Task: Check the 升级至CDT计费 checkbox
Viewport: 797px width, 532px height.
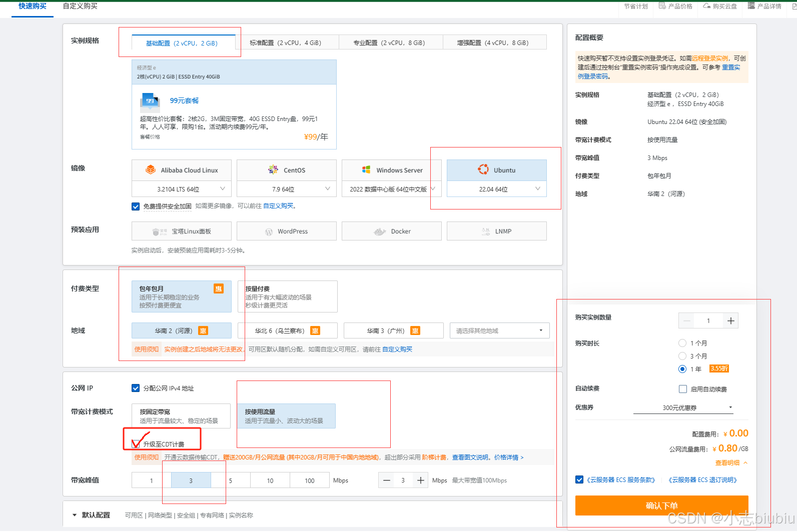Action: [136, 443]
